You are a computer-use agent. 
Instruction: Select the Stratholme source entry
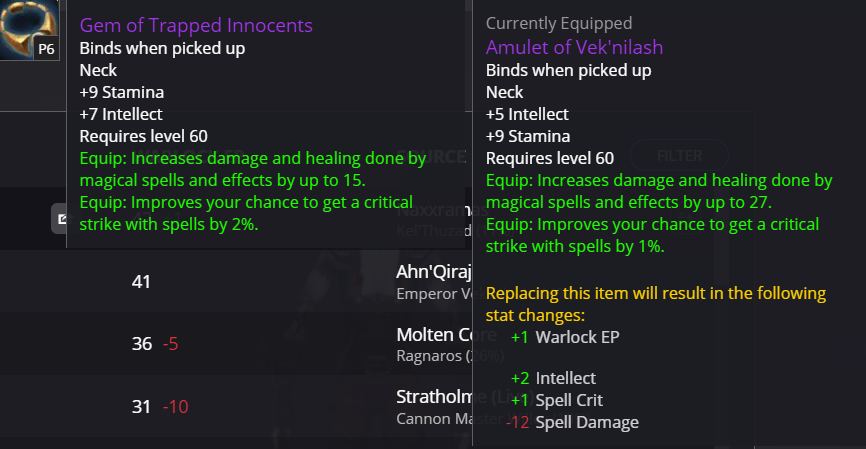click(433, 397)
